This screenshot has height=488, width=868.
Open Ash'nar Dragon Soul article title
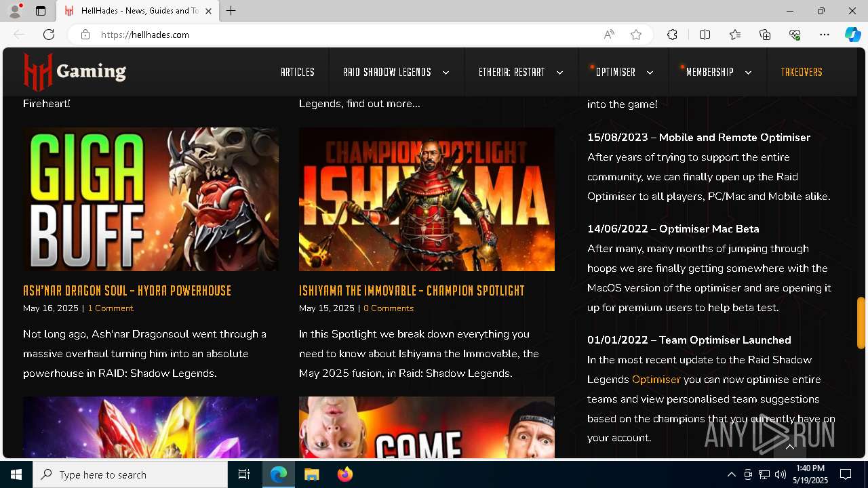(x=127, y=290)
